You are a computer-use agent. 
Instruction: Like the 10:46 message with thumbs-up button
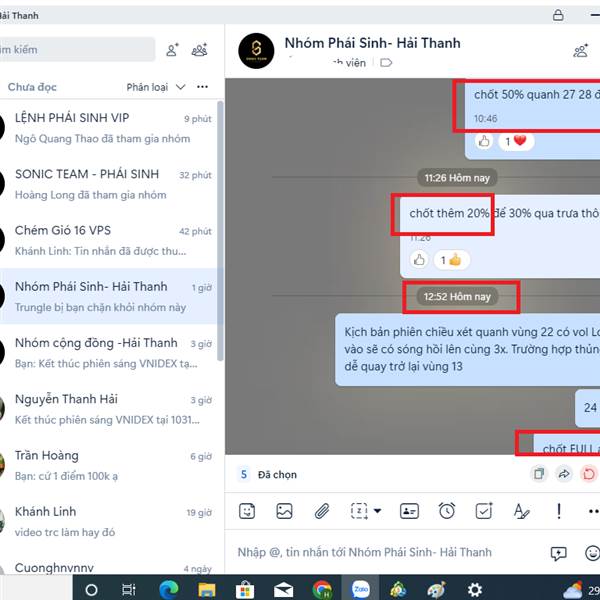coord(484,141)
